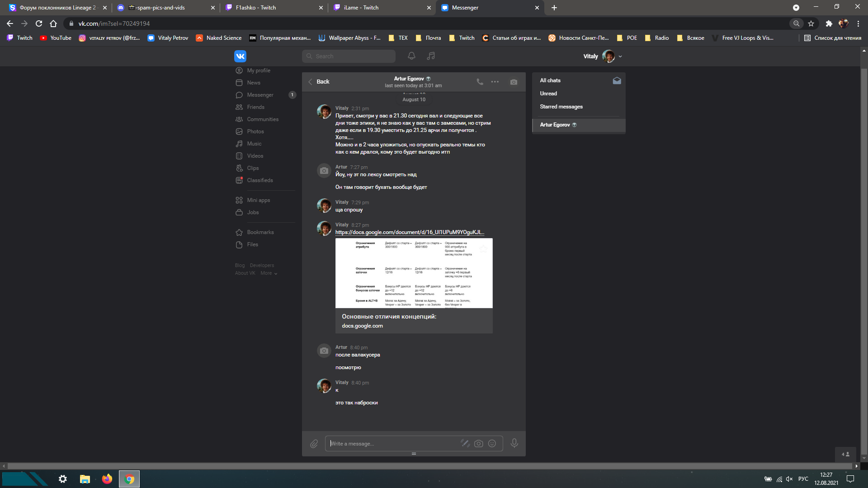The image size is (868, 488).
Task: Click the Write a message field
Action: point(393,444)
